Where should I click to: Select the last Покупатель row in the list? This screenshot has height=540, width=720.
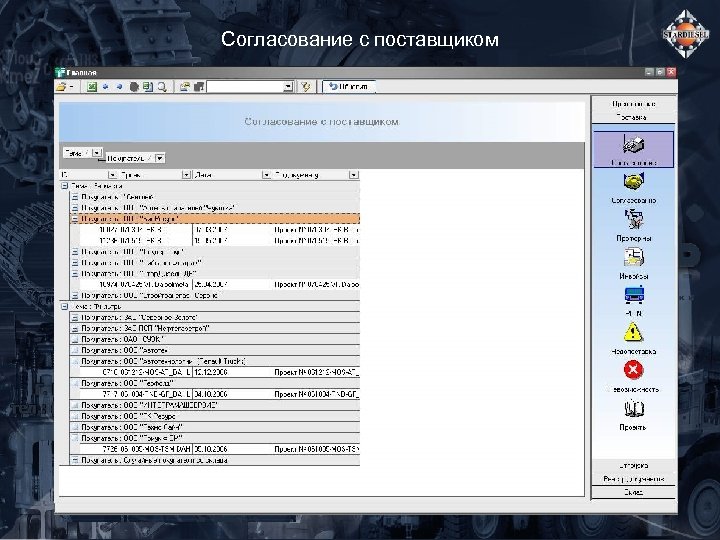click(x=215, y=460)
